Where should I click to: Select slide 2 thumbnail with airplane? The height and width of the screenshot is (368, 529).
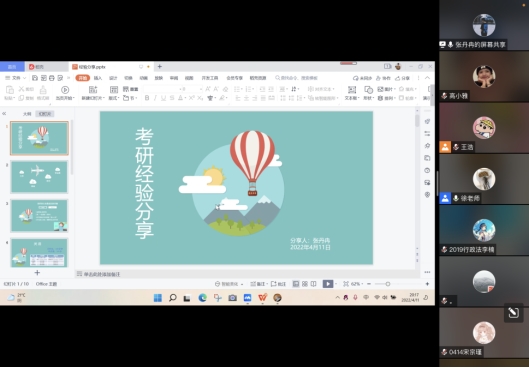click(39, 177)
